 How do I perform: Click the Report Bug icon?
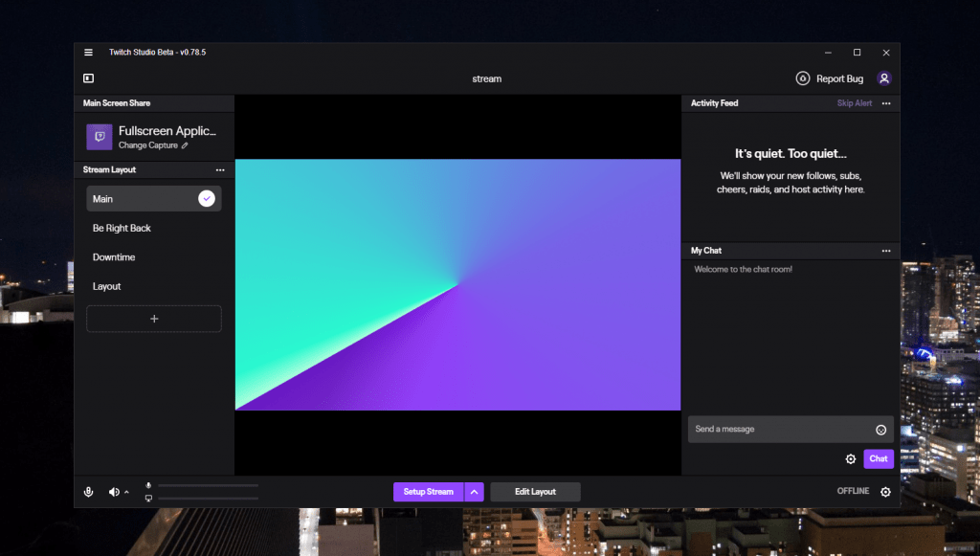[x=803, y=78]
